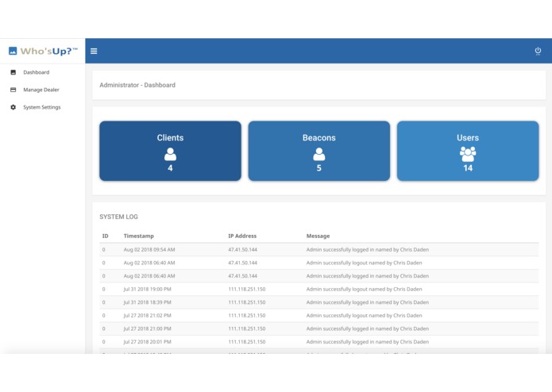Open Dashboard from the sidebar
The image size is (552, 392).
point(37,72)
